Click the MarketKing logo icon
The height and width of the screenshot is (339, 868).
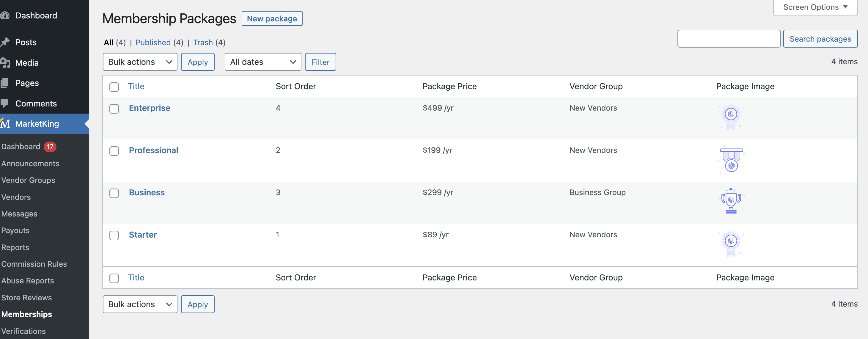pyautogui.click(x=5, y=124)
